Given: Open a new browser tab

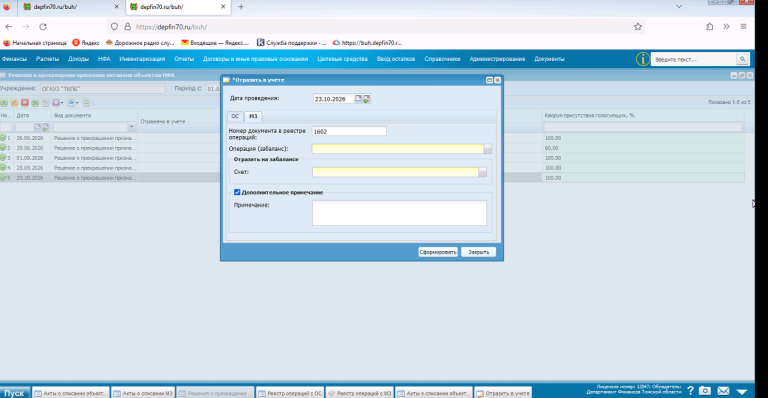Looking at the screenshot, I should [240, 7].
